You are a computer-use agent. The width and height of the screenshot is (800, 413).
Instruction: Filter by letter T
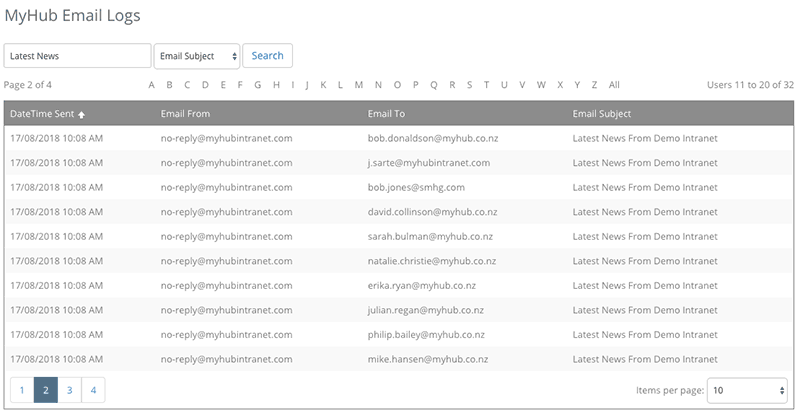pos(486,85)
